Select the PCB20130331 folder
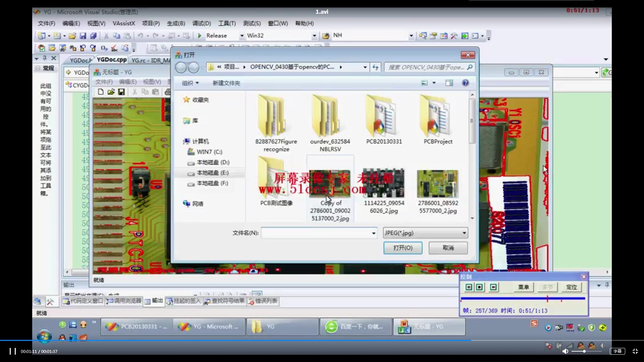The width and height of the screenshot is (644, 362). pyautogui.click(x=384, y=120)
